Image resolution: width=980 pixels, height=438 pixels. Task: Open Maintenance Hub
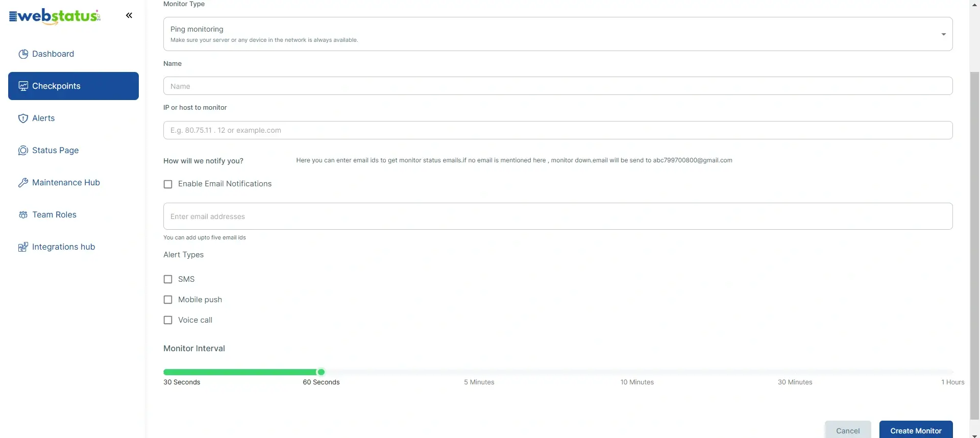click(73, 183)
